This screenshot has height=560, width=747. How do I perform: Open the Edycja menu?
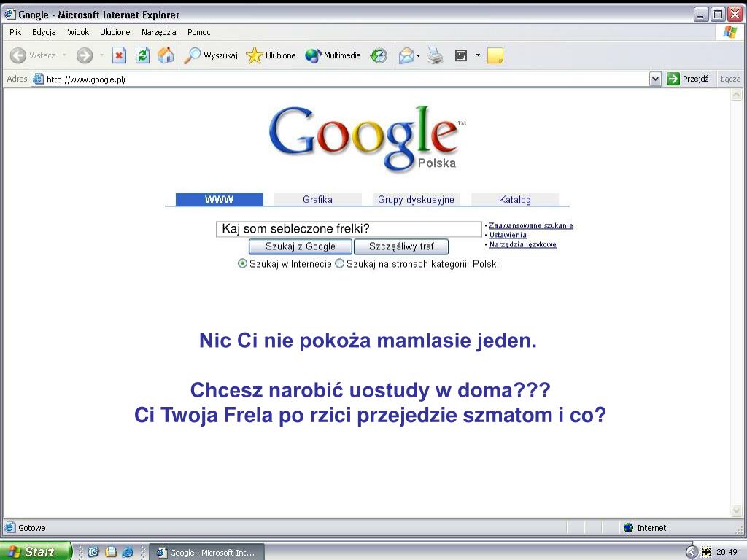(x=44, y=32)
